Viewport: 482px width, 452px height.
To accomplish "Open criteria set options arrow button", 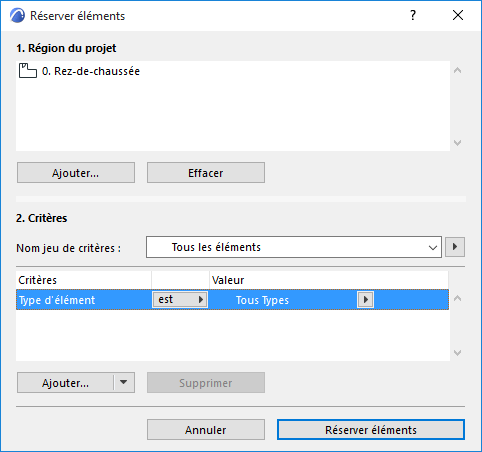I will 455,247.
